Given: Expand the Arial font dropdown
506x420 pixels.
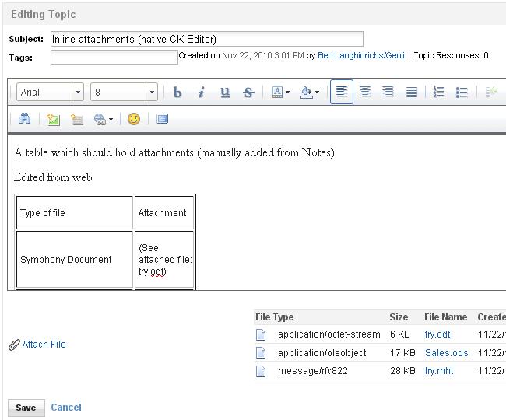Looking at the screenshot, I should 78,93.
